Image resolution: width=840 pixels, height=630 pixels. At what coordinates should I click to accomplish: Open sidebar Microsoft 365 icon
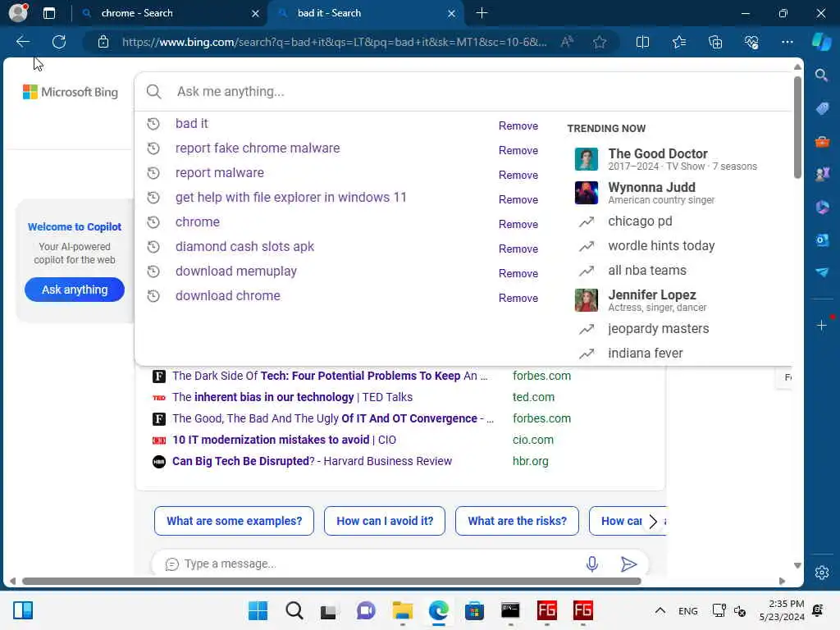[x=822, y=207]
